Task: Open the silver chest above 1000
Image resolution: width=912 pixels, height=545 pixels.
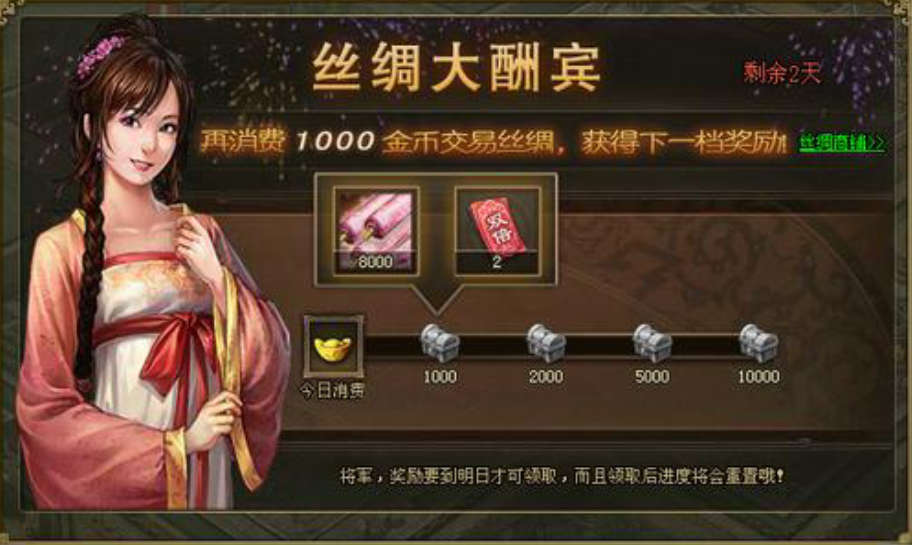Action: point(439,343)
